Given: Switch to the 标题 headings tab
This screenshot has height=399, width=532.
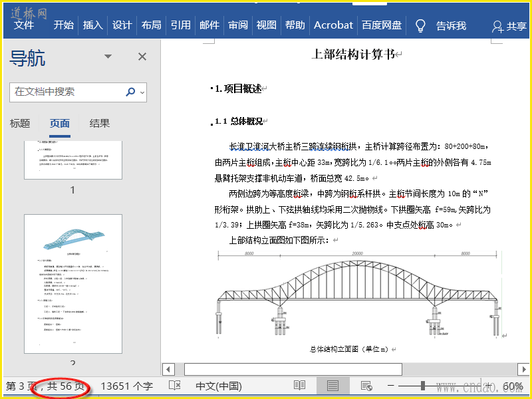Looking at the screenshot, I should pyautogui.click(x=20, y=123).
